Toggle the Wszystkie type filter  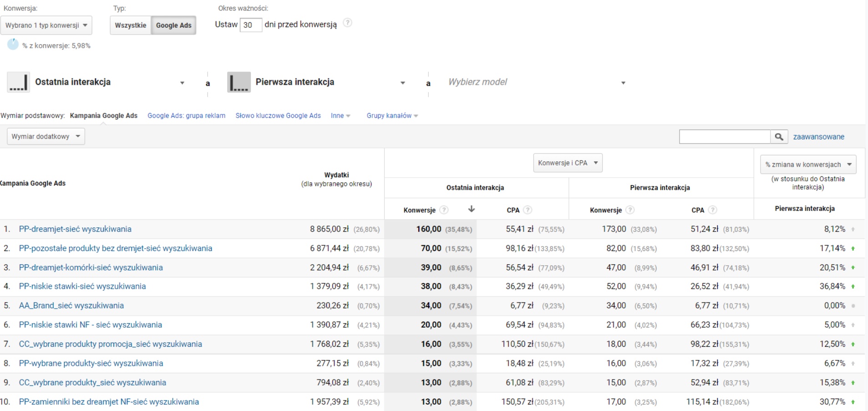(131, 26)
